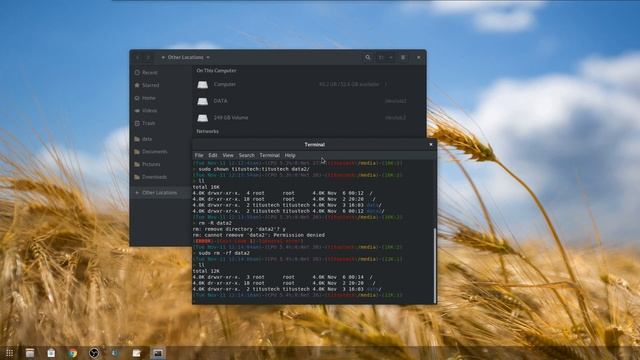Click the 'On This Computer' heading
Viewport: 640px width, 360px height.
coord(216,71)
